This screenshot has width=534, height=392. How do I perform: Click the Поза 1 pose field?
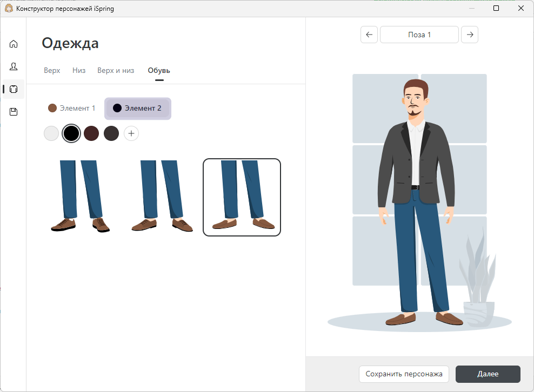(419, 35)
